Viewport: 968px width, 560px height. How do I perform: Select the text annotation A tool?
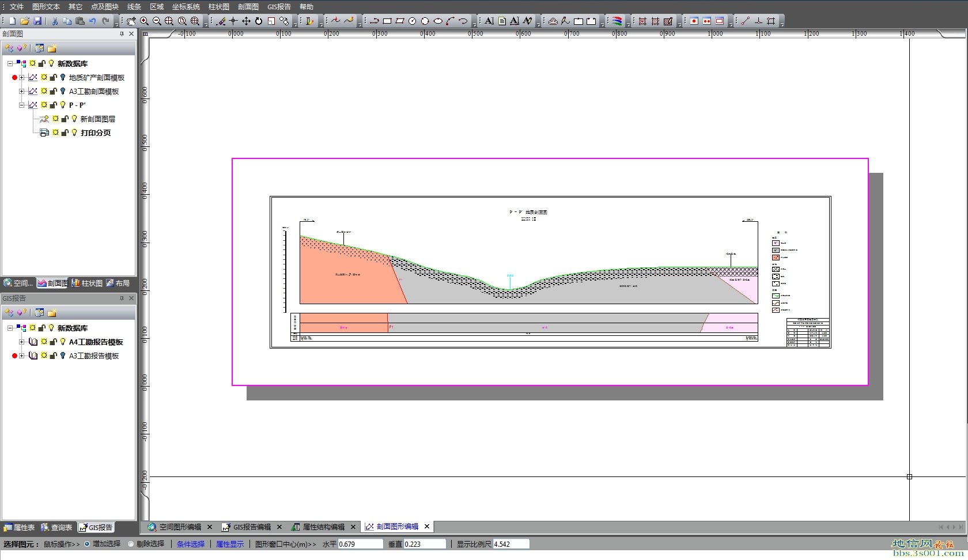point(489,21)
